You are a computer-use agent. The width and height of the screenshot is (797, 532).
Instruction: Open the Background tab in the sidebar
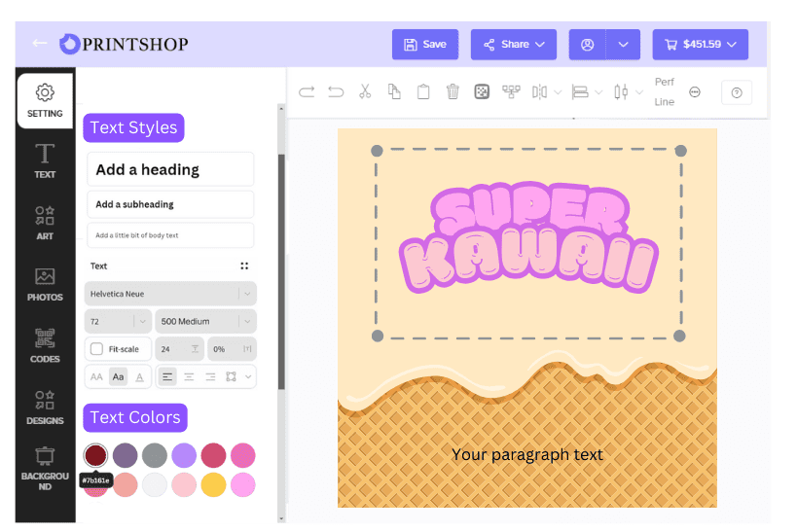pos(45,469)
